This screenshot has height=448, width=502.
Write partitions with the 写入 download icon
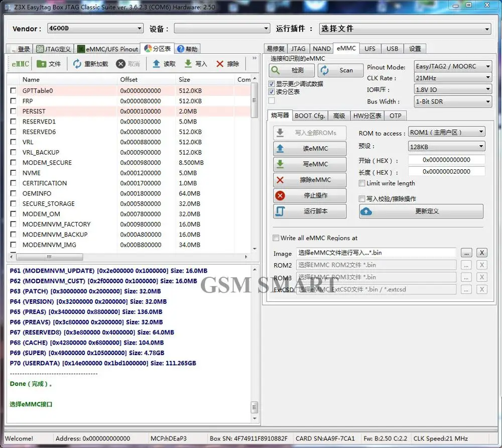[196, 64]
